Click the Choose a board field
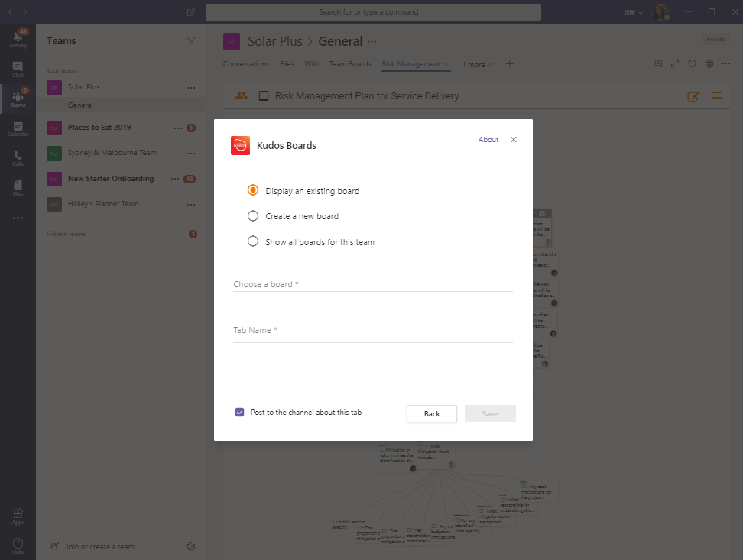 click(373, 284)
